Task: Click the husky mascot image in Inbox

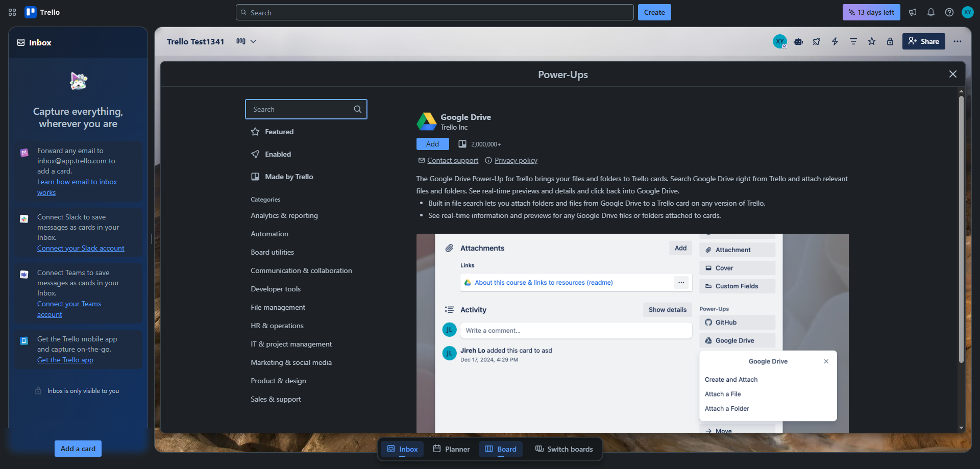Action: point(78,81)
